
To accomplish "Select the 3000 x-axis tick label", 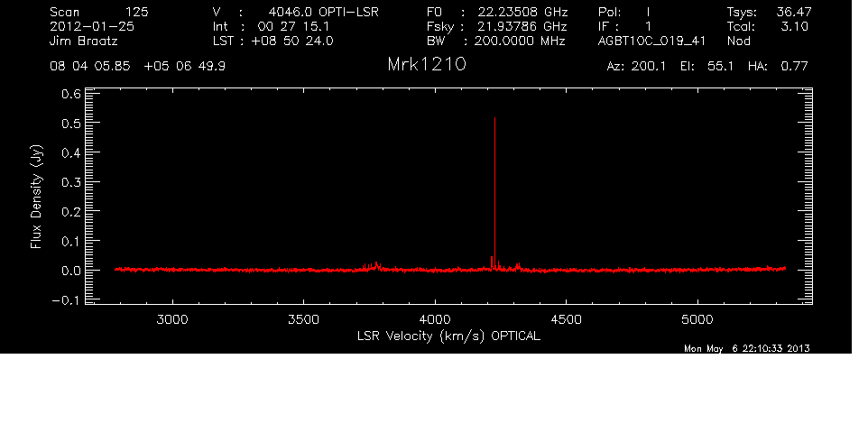I will 171,319.
